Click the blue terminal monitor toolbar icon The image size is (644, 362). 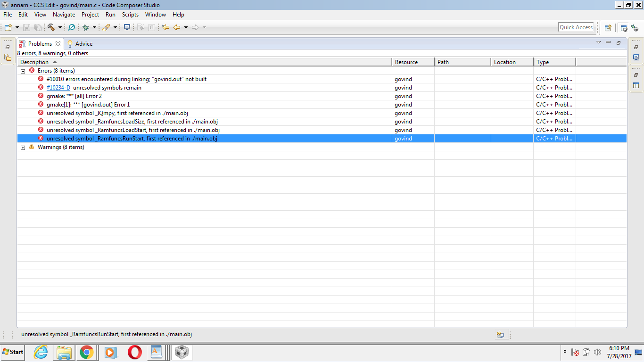point(127,27)
